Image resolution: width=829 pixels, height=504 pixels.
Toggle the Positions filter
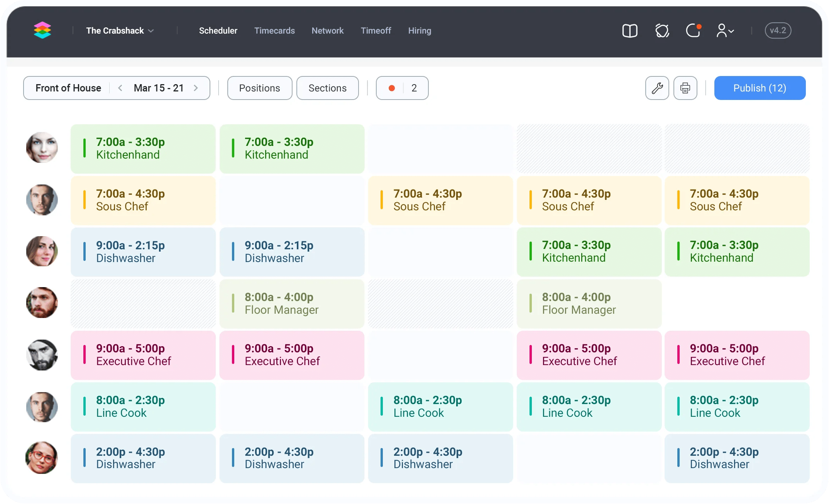[x=259, y=88]
